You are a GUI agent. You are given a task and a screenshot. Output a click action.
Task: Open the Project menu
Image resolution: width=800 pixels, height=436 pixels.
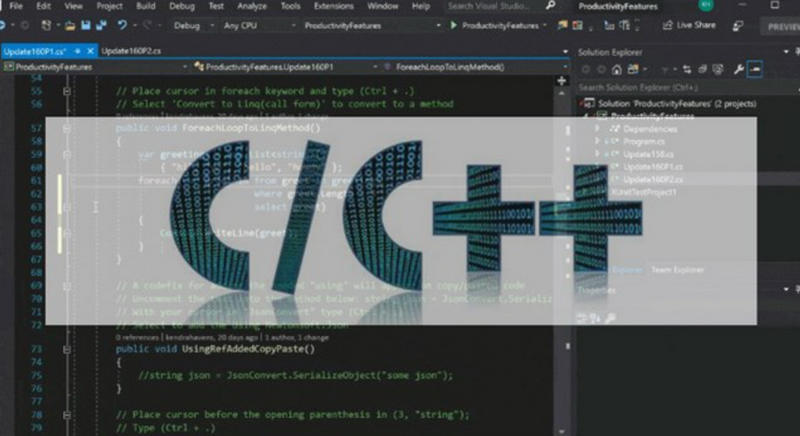click(109, 6)
